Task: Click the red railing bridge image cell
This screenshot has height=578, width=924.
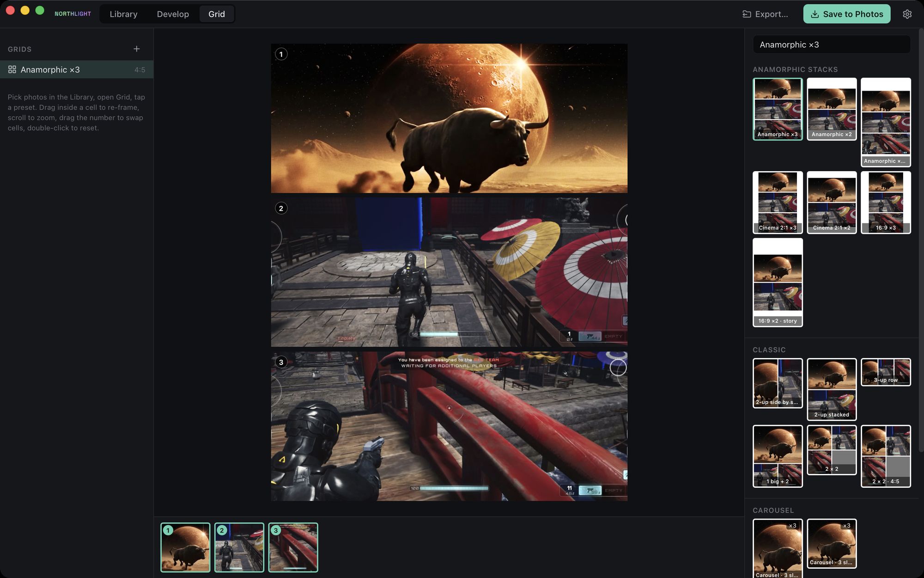Action: pyautogui.click(x=449, y=426)
